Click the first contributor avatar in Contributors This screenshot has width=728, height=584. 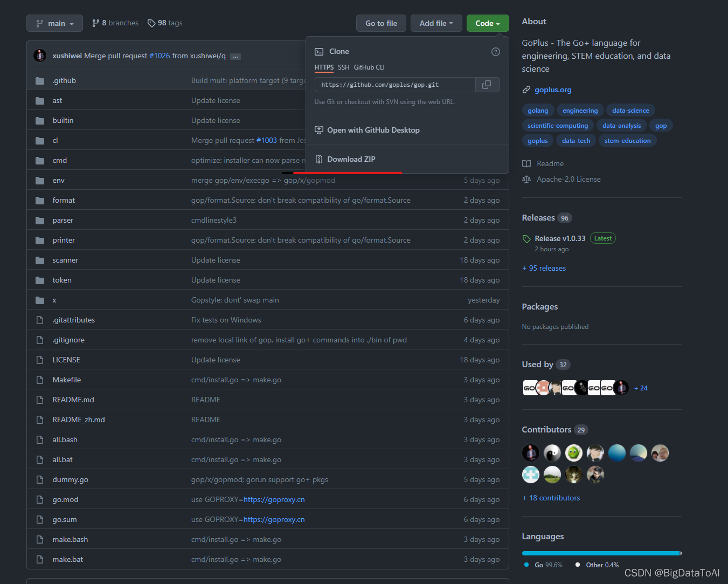tap(531, 453)
